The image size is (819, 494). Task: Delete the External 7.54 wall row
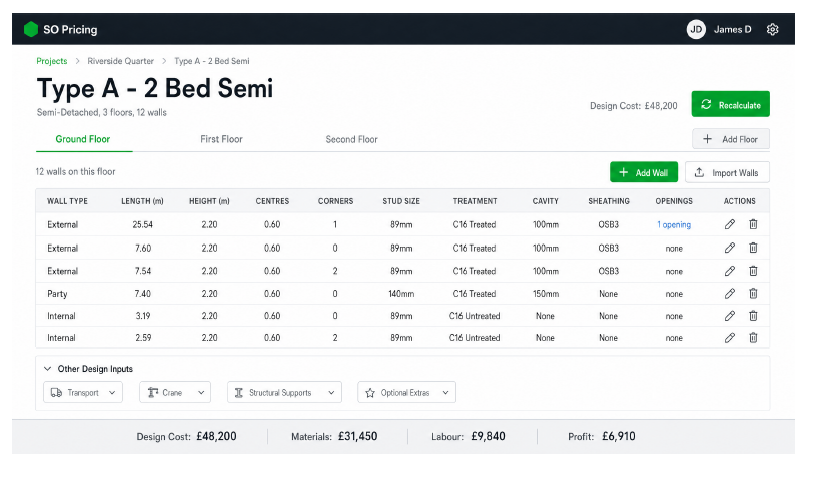[x=753, y=271]
